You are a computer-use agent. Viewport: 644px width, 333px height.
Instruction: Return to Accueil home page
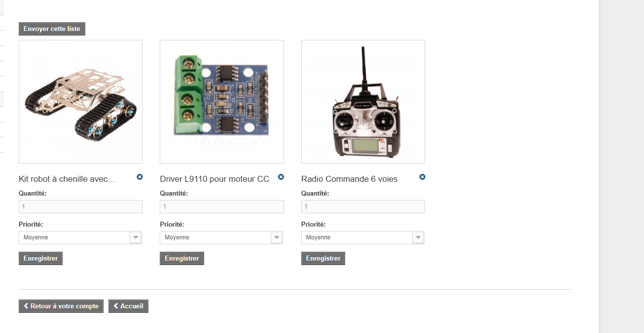pos(128,306)
